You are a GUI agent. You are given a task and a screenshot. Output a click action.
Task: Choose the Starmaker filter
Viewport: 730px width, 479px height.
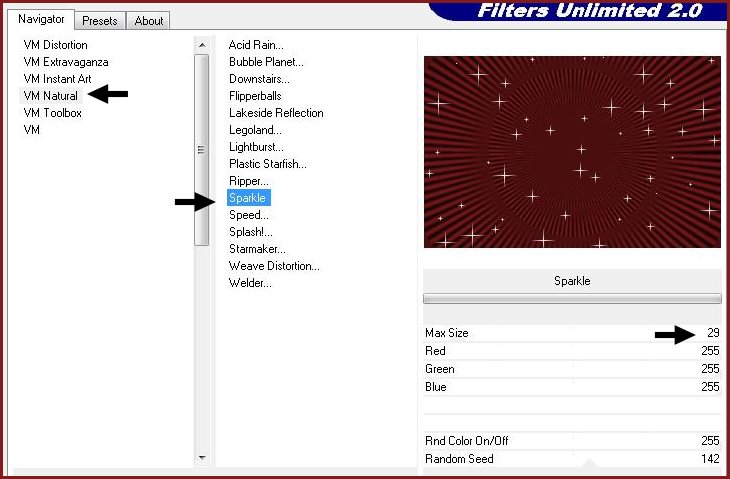pyautogui.click(x=257, y=249)
